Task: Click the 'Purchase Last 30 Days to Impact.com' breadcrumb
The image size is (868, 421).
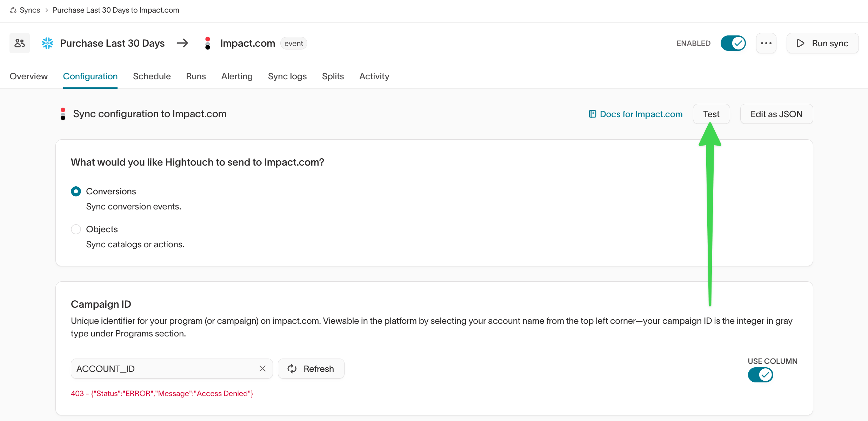Action: (116, 10)
